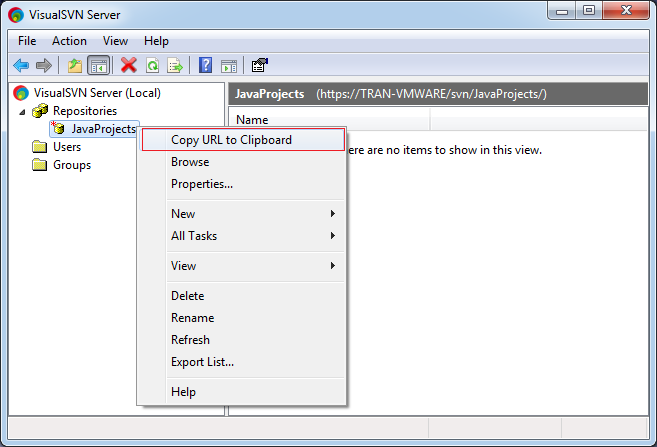This screenshot has height=447, width=657.
Task: Expand the All Tasks submenu
Action: click(x=243, y=236)
